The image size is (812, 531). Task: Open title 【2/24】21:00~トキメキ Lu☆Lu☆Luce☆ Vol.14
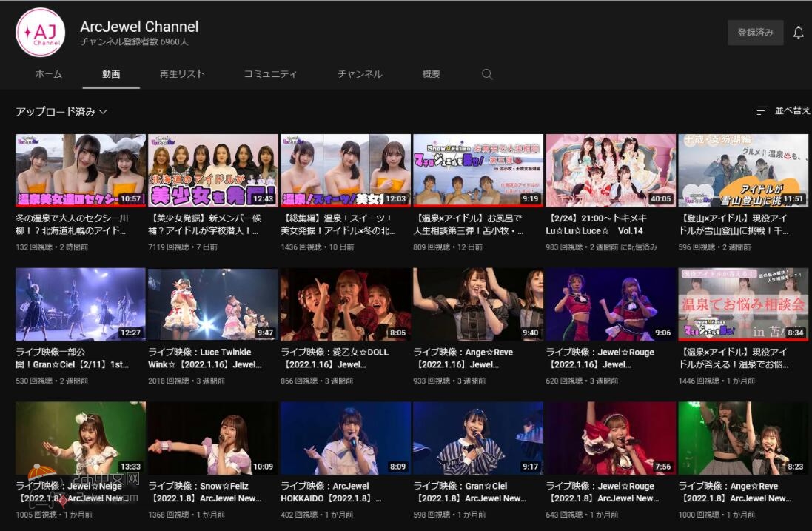click(596, 224)
